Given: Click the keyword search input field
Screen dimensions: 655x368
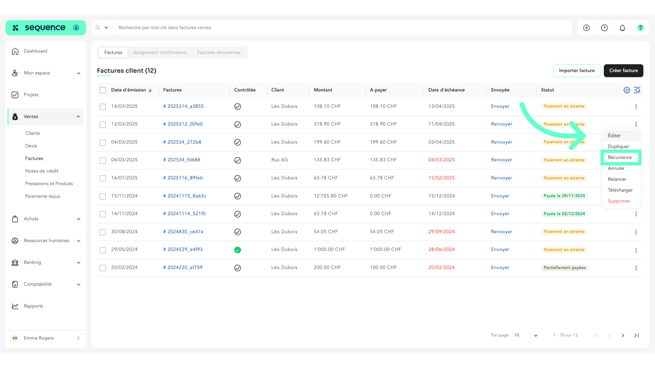Looking at the screenshot, I should [343, 28].
